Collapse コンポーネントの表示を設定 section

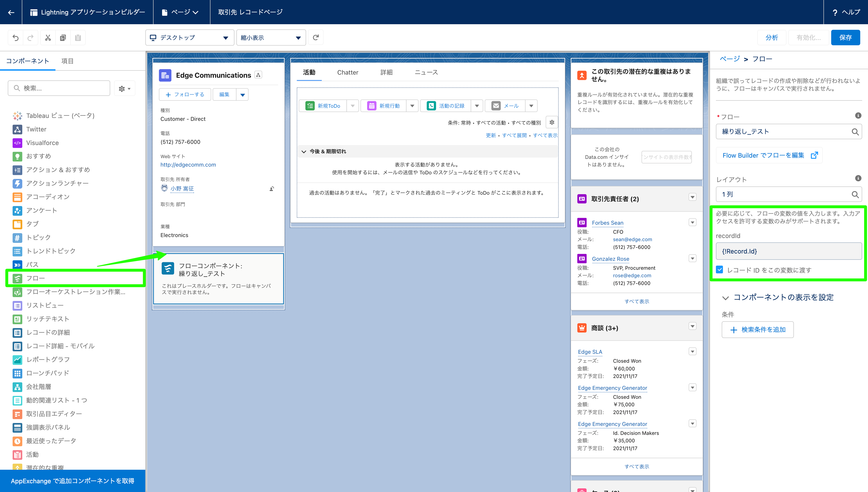click(x=725, y=298)
